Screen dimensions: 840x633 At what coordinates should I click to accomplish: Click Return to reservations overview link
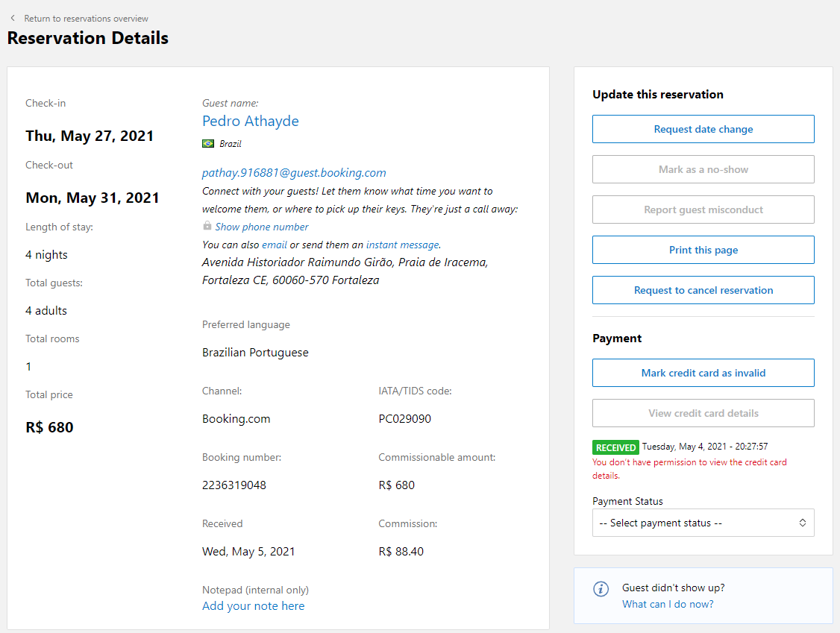86,19
